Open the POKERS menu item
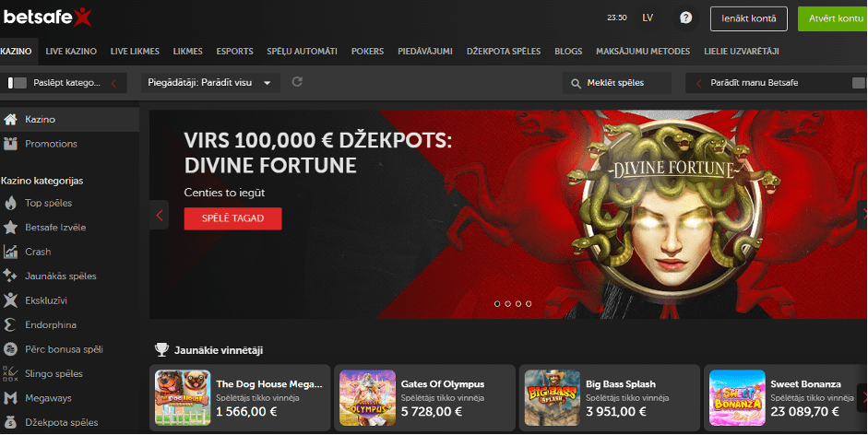This screenshot has height=435, width=868. pos(367,52)
